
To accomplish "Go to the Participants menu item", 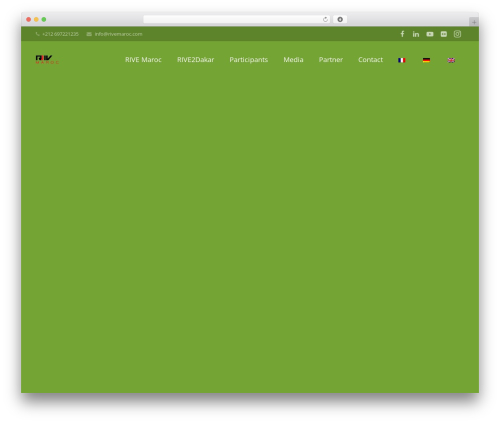I will pyautogui.click(x=249, y=60).
